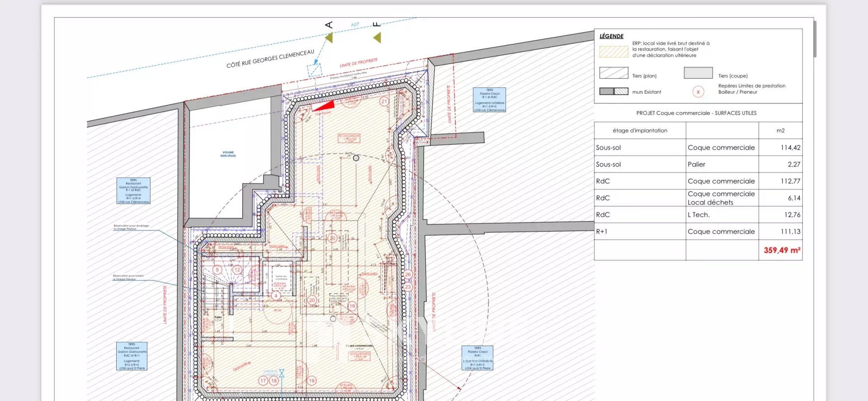Viewport: 868px width, 401px height.
Task: Click the 'Tiers (plan)' legend label
Action: pos(644,76)
